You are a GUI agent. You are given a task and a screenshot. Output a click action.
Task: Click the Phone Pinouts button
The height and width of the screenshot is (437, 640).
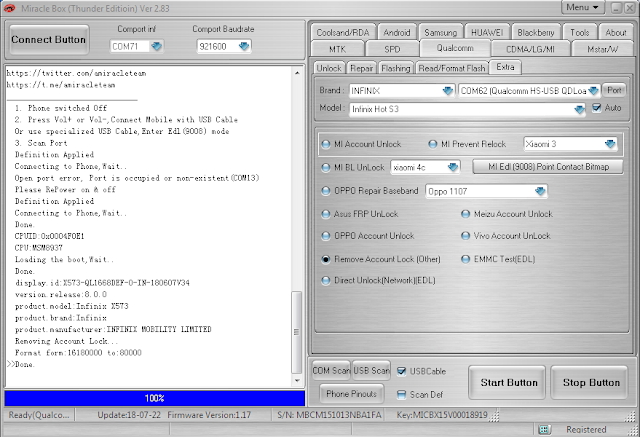pyautogui.click(x=351, y=393)
